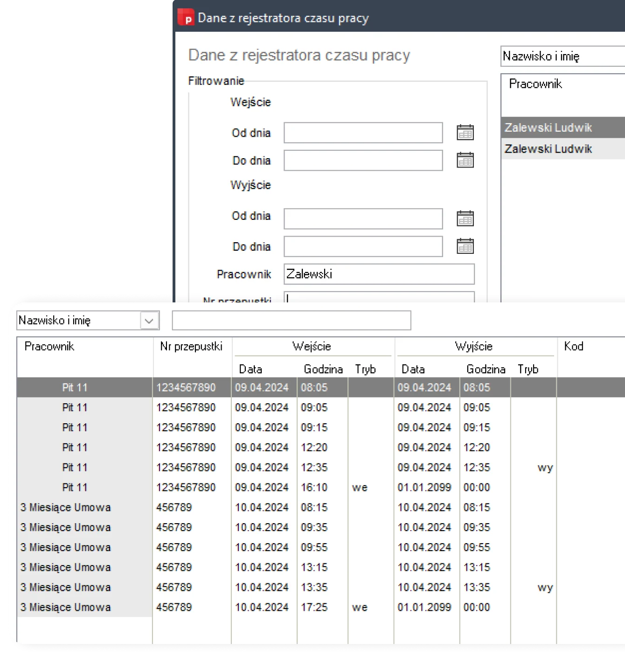The width and height of the screenshot is (625, 672).
Task: Click the 'wy' mode cell in the 13:35 row
Action: pyautogui.click(x=545, y=588)
